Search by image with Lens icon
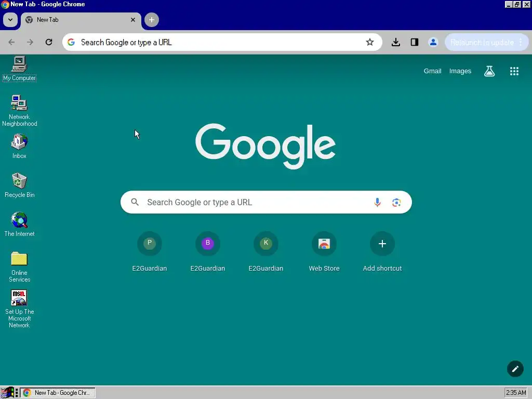 [x=396, y=203]
